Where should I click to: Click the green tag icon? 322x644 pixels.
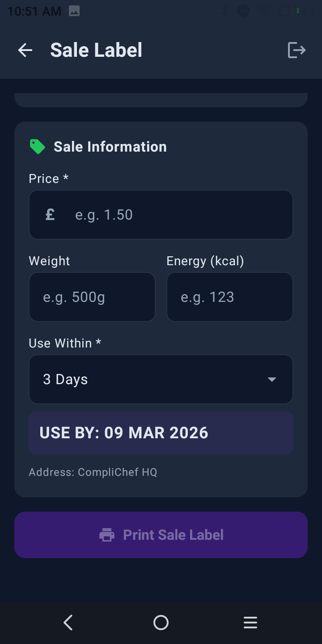[x=37, y=147]
